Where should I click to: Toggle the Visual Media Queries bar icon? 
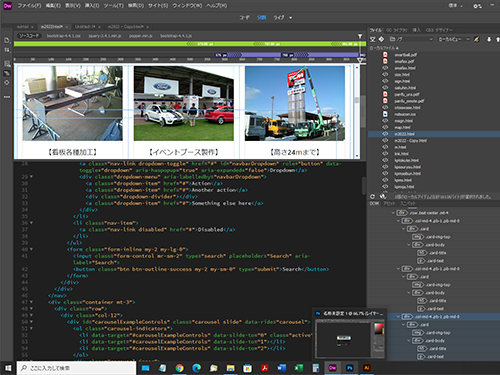click(x=7, y=73)
